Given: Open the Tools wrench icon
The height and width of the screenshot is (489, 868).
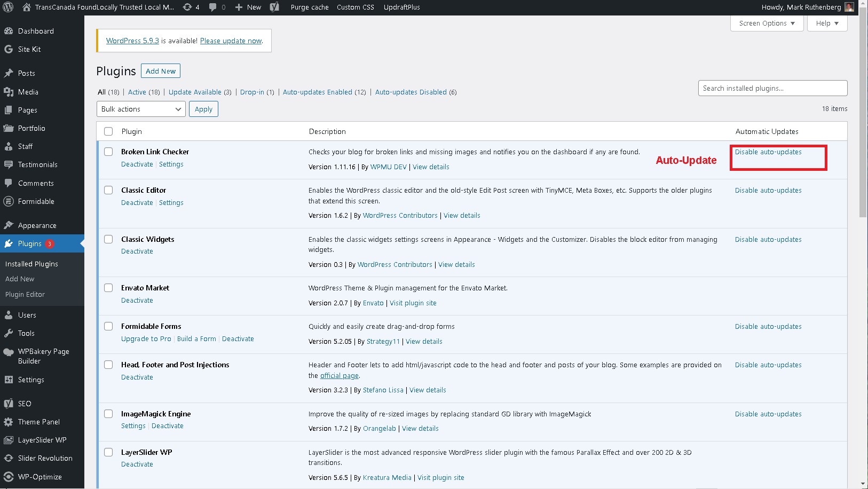Looking at the screenshot, I should (9, 333).
